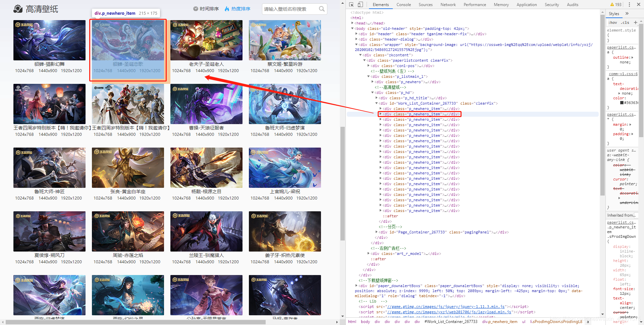
Task: Click the horizontal scrollbar right arrow
Action: (x=337, y=322)
